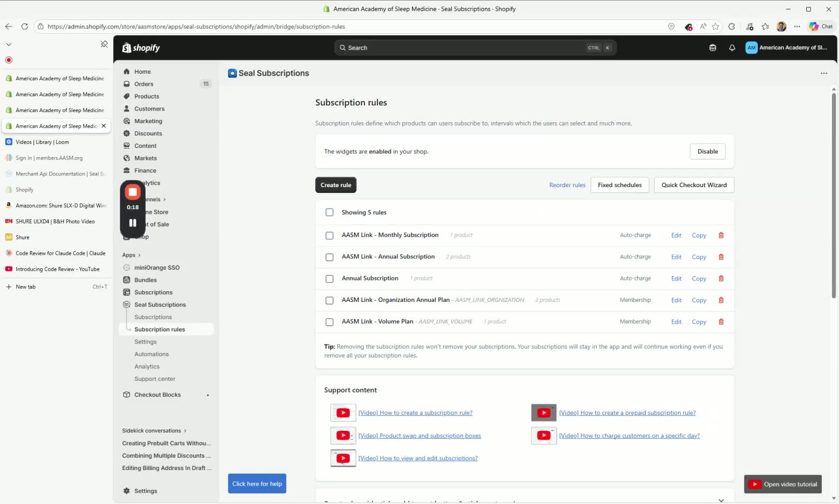The width and height of the screenshot is (839, 504).
Task: Open browser Settings and more menu
Action: click(797, 27)
